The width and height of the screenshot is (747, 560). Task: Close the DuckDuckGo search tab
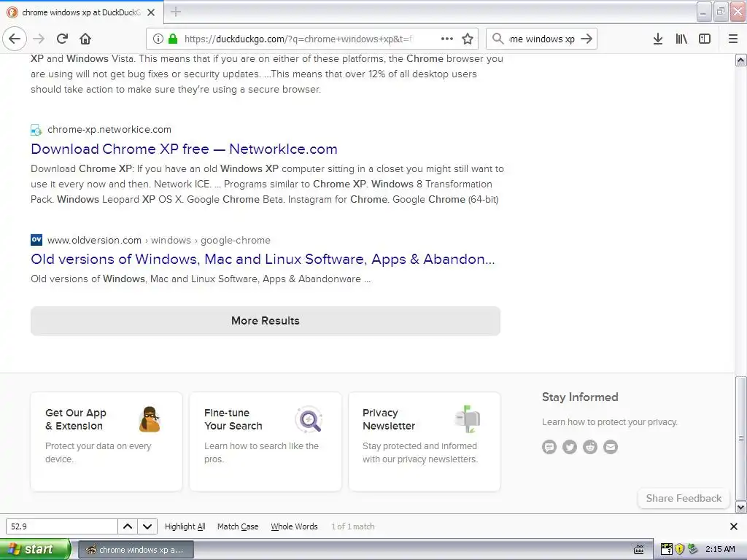pyautogui.click(x=151, y=12)
